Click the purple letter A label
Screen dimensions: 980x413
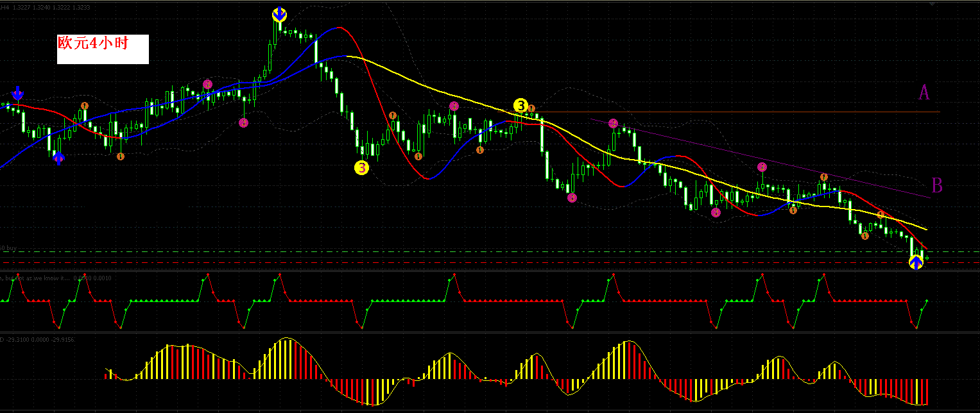click(x=924, y=92)
